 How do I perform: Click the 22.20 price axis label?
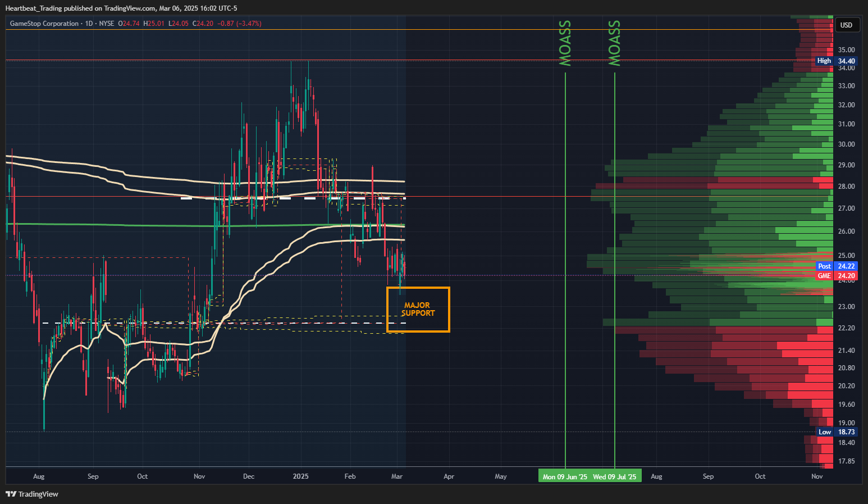846,328
